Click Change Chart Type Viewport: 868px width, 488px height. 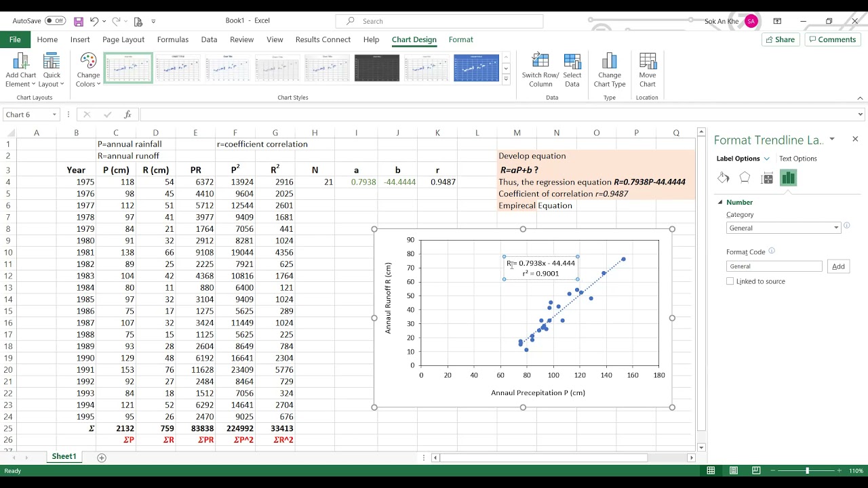(x=610, y=70)
